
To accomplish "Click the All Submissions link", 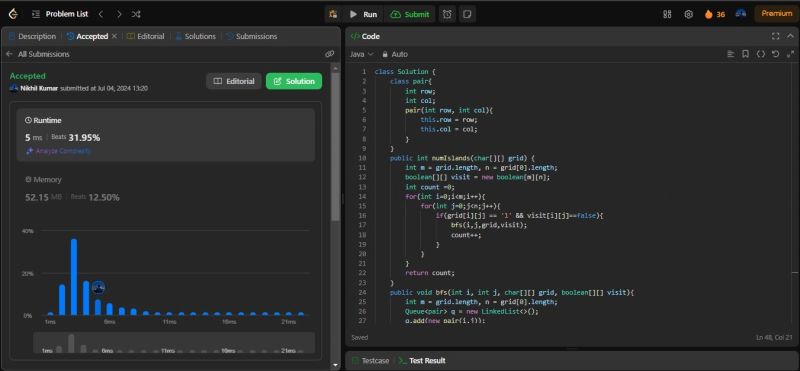I will point(44,54).
